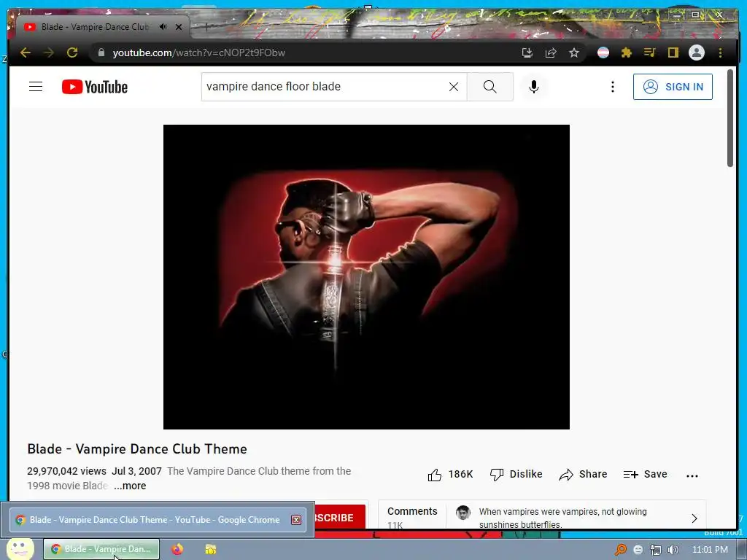Image resolution: width=747 pixels, height=560 pixels.
Task: Close the Blade YouTube tab
Action: [x=179, y=27]
